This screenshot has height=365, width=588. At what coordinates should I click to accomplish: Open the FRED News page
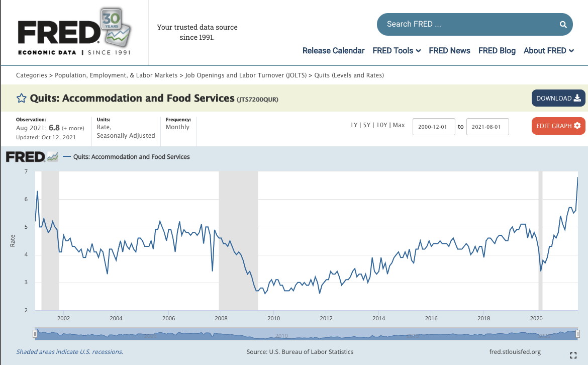(x=449, y=51)
